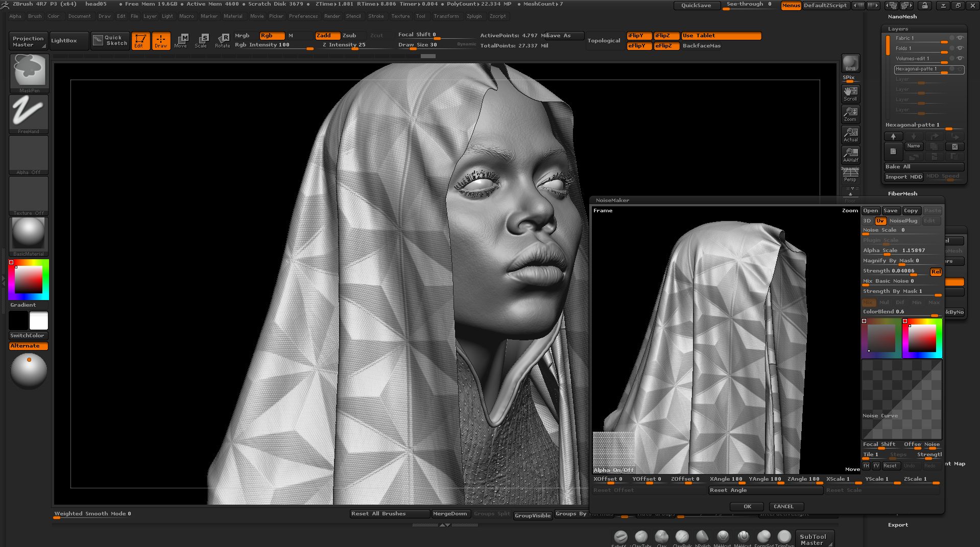
Task: Expand the NanoMesh subpalette
Action: [902, 17]
